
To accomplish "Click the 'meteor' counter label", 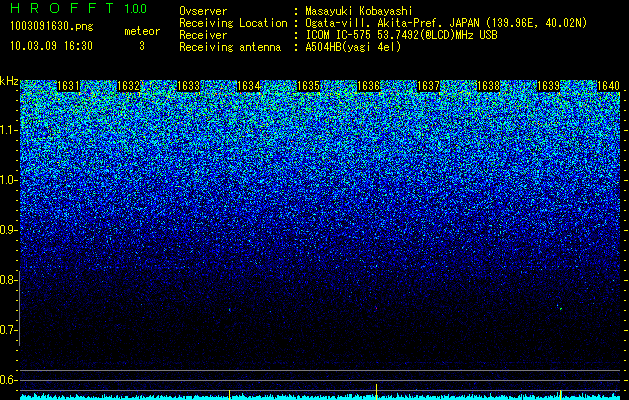I will coord(142,31).
